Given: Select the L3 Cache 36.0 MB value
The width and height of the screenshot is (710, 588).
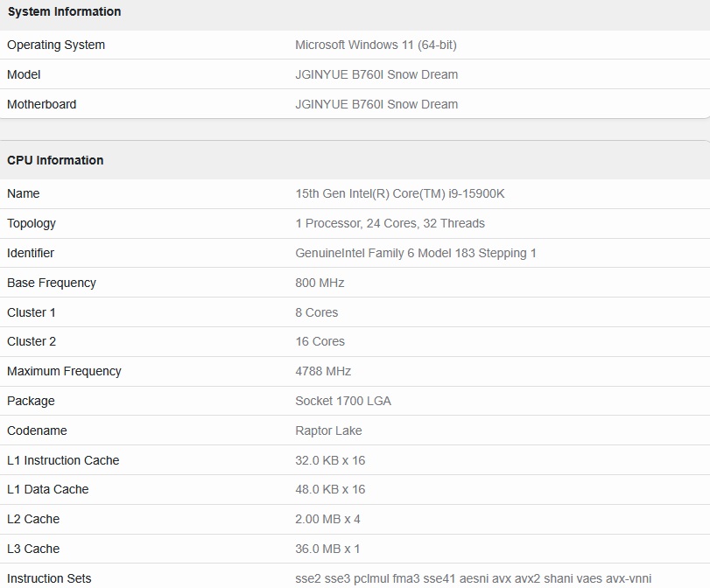Looking at the screenshot, I should (327, 549).
